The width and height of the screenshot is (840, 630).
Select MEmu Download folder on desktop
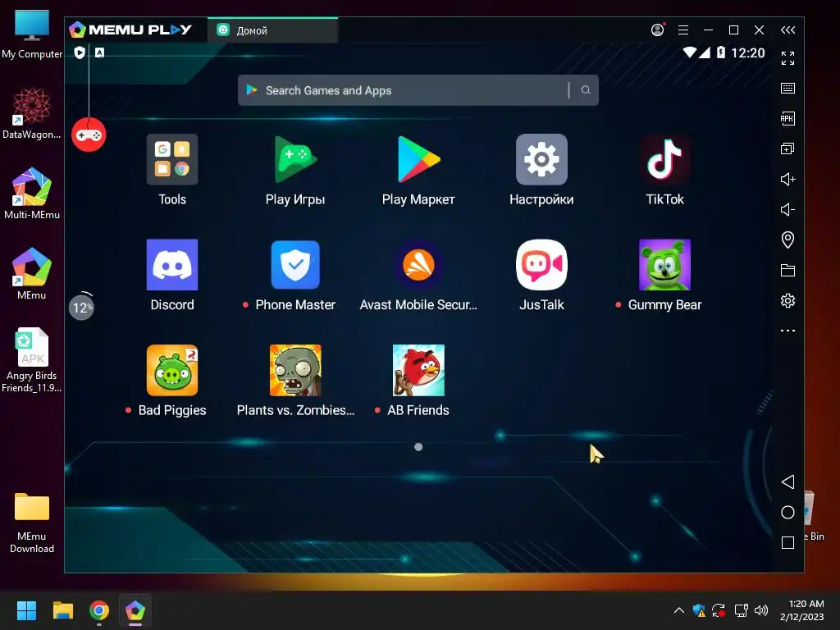[32, 523]
